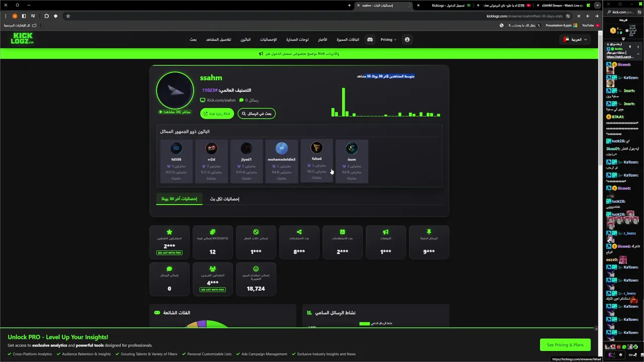Click SEE LIST WITH PRO under chatters
This screenshot has height=362, width=644.
pos(212,290)
